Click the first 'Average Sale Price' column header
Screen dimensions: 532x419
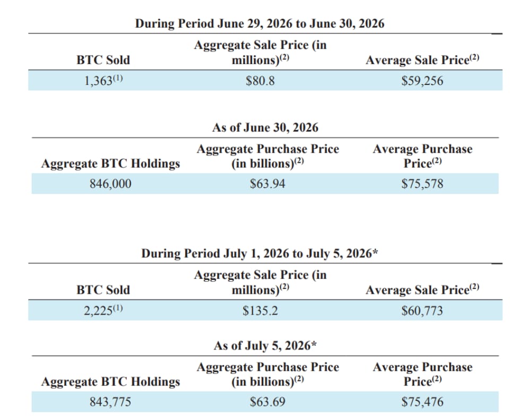pos(423,60)
